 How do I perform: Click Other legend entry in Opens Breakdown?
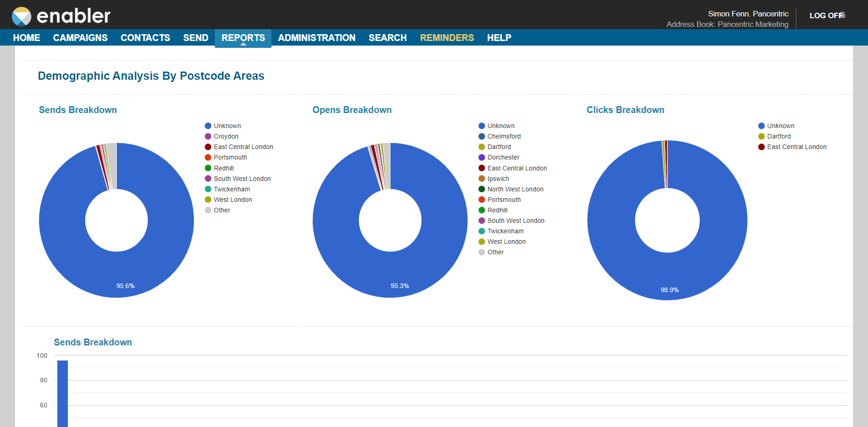tap(491, 252)
